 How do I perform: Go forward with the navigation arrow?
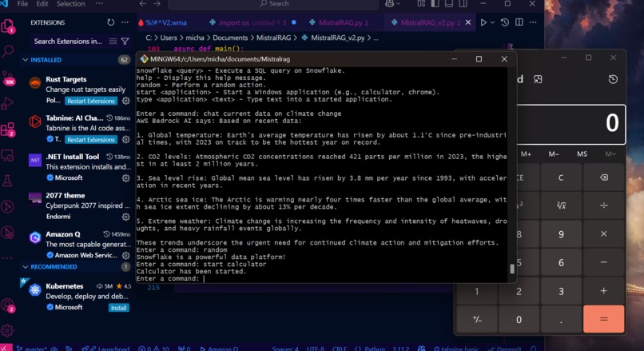point(157,4)
